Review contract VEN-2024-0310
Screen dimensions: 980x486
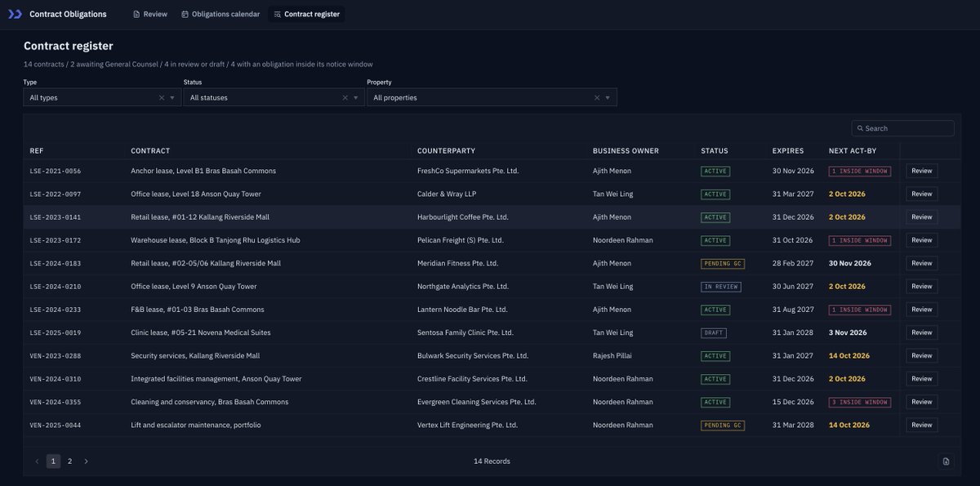coord(921,379)
